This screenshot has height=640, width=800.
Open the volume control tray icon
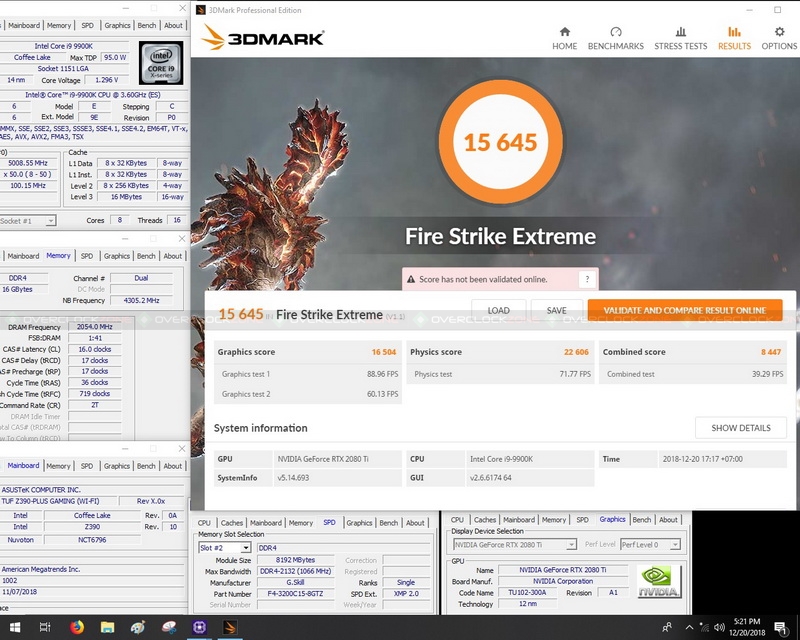719,627
